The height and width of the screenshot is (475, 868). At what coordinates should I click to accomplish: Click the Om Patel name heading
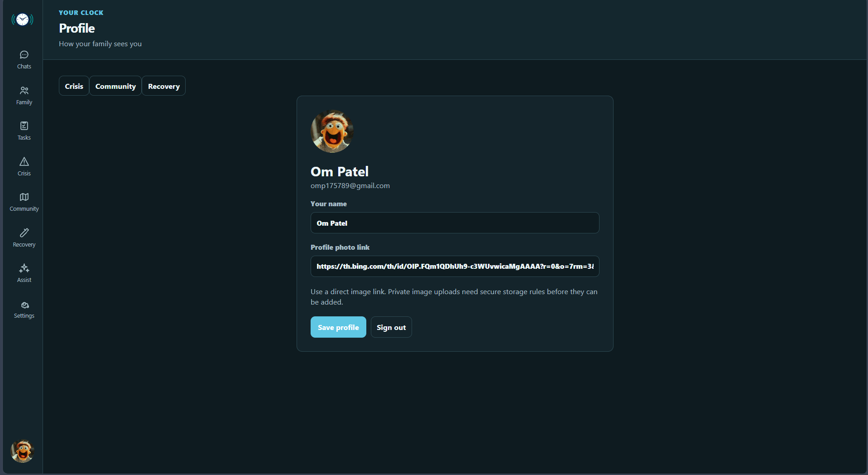(340, 172)
